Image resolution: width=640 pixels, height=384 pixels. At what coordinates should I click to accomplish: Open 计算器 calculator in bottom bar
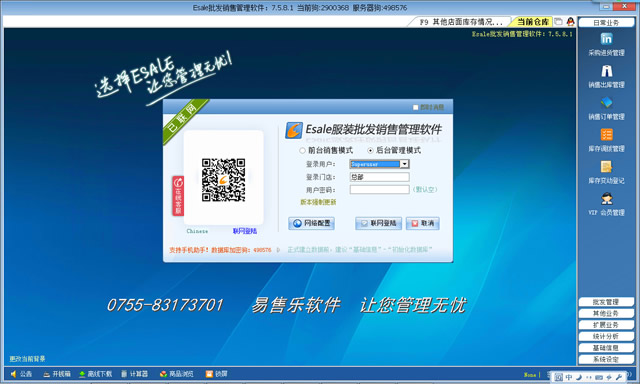coord(134,374)
